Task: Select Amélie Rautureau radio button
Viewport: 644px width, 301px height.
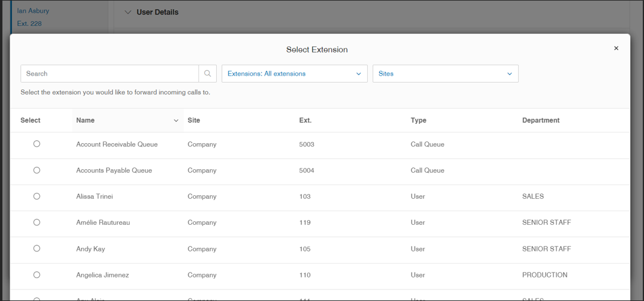Action: [x=37, y=222]
